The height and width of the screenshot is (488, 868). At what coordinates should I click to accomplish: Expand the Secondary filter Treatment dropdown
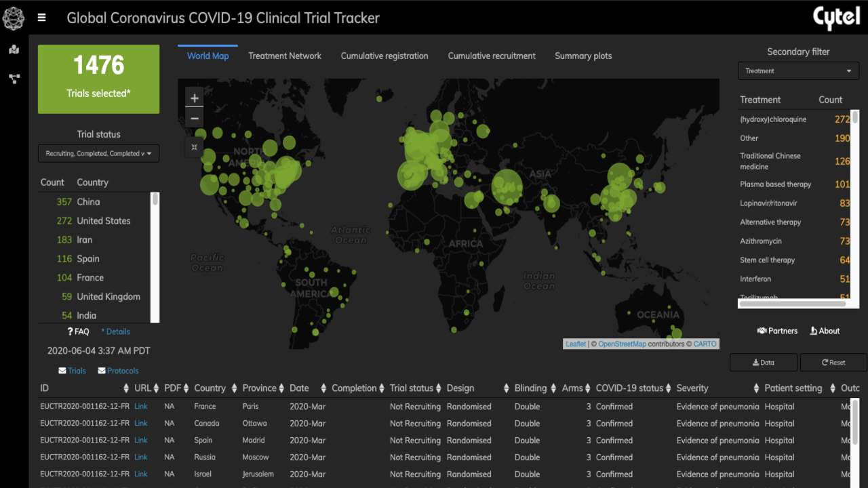[x=798, y=71]
